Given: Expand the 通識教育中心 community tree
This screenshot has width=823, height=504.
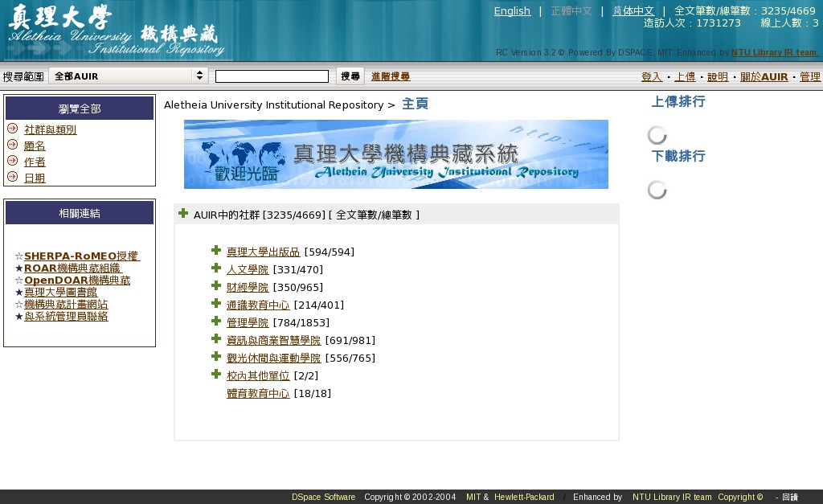Looking at the screenshot, I should (x=215, y=304).
